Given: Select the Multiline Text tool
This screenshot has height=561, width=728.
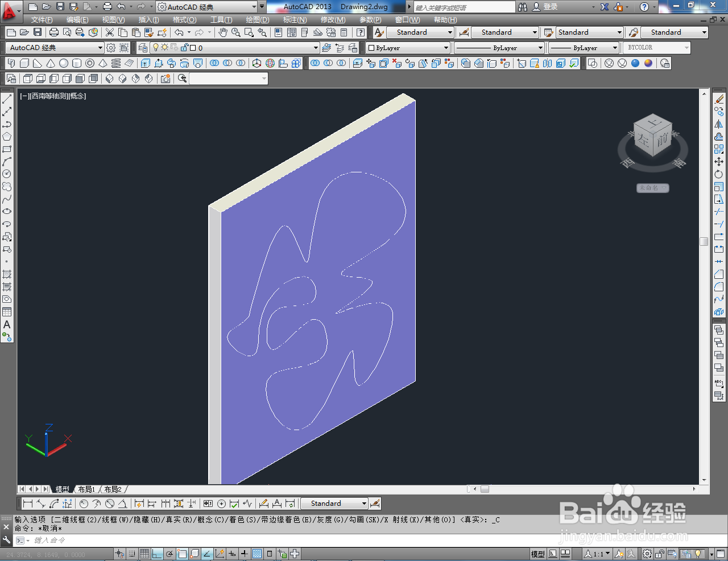Looking at the screenshot, I should coord(7,324).
